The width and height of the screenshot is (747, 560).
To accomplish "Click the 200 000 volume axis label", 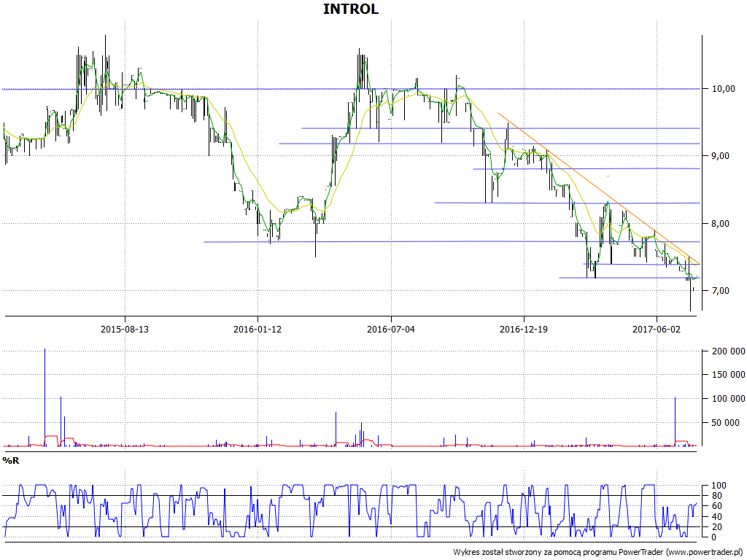I will click(729, 351).
